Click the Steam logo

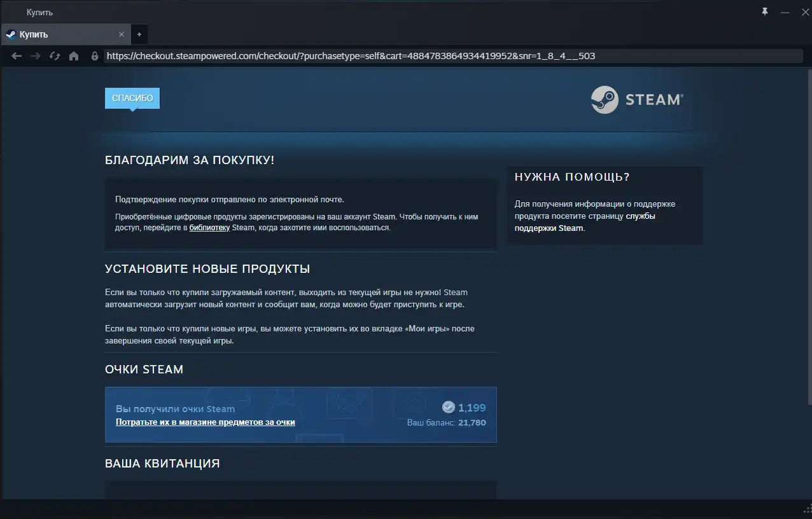point(637,100)
